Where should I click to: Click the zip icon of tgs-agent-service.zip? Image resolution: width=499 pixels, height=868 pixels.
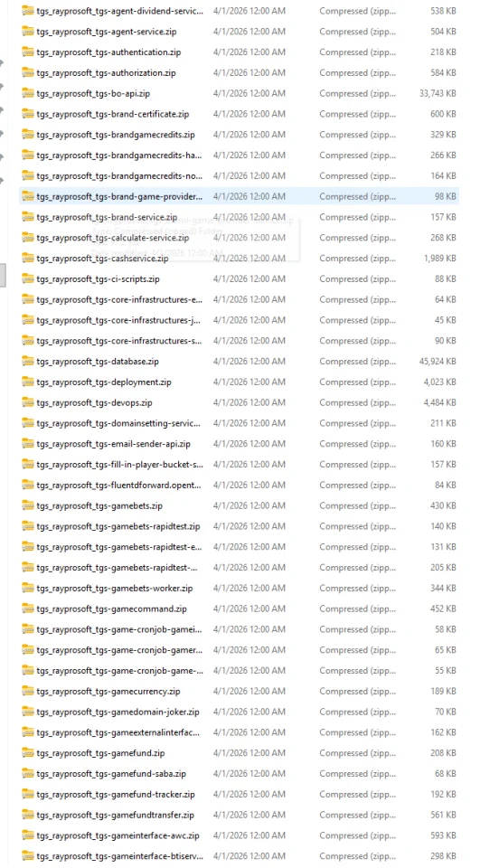(28, 32)
